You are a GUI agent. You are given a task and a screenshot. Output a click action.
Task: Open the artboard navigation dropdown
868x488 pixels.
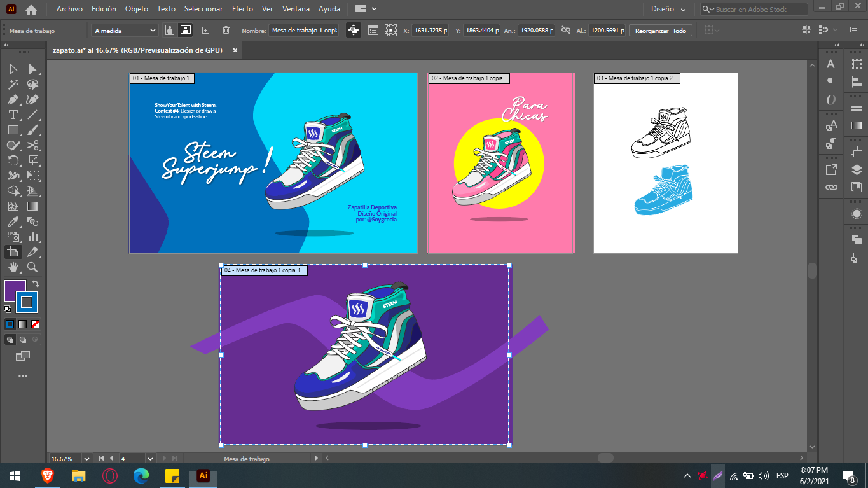point(150,458)
